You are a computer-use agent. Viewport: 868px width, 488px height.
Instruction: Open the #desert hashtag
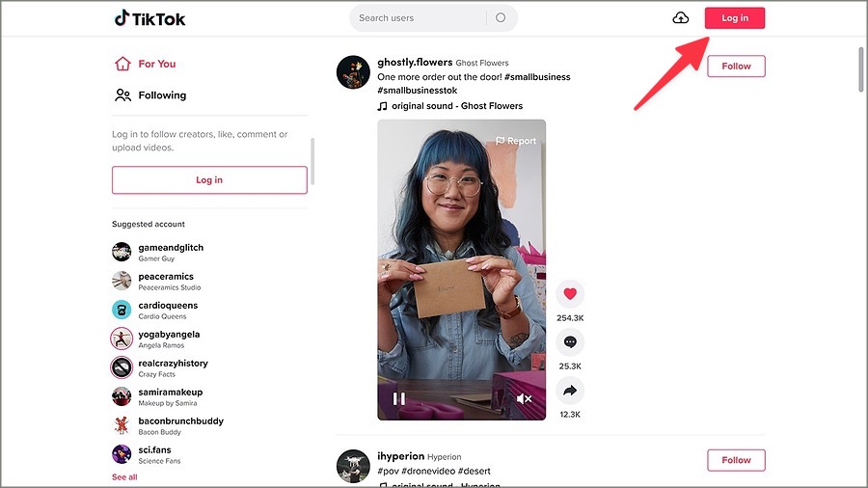[475, 472]
